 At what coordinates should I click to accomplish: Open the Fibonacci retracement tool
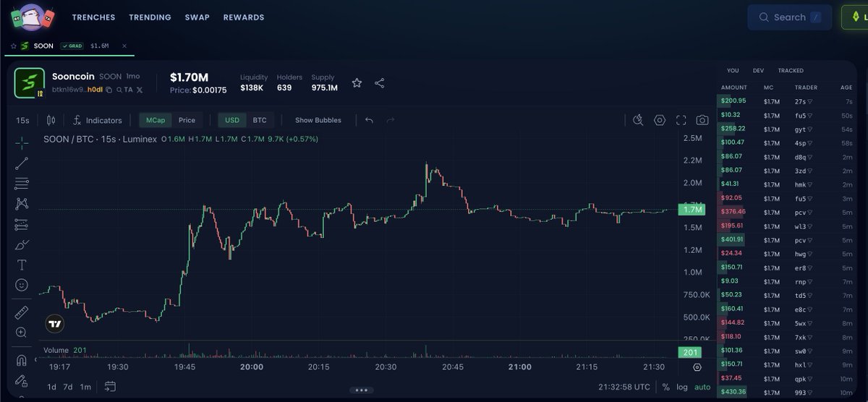pos(22,184)
